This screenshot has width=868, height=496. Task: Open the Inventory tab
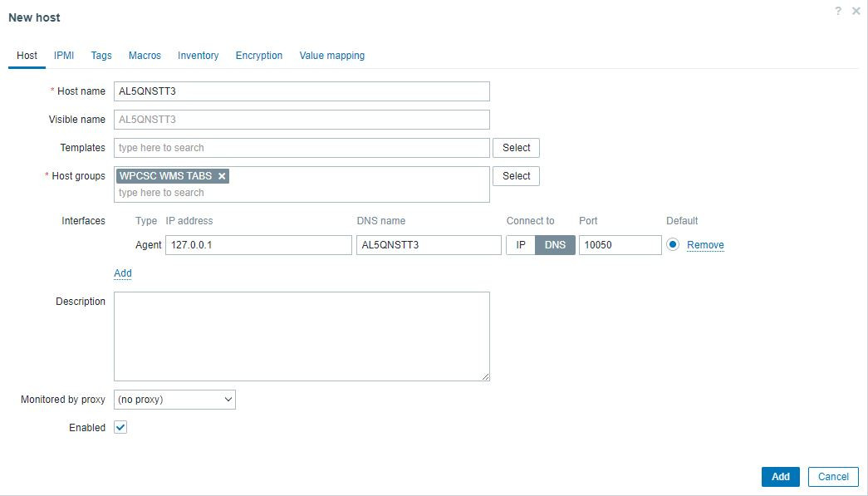click(198, 56)
